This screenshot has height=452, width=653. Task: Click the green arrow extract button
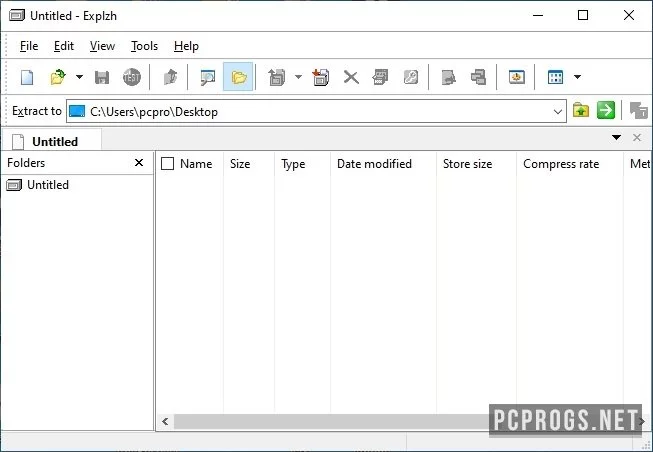606,111
